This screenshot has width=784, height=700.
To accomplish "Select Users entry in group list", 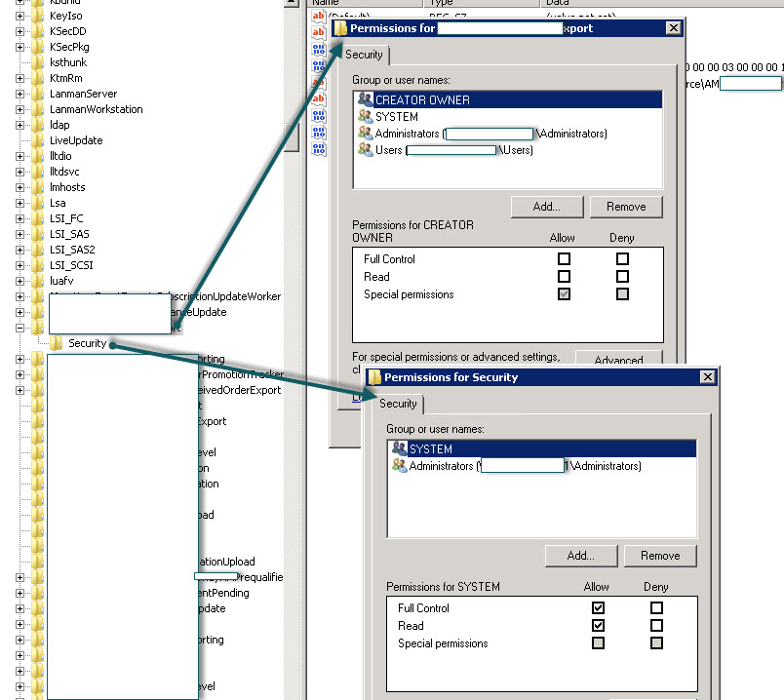I will pos(507,150).
